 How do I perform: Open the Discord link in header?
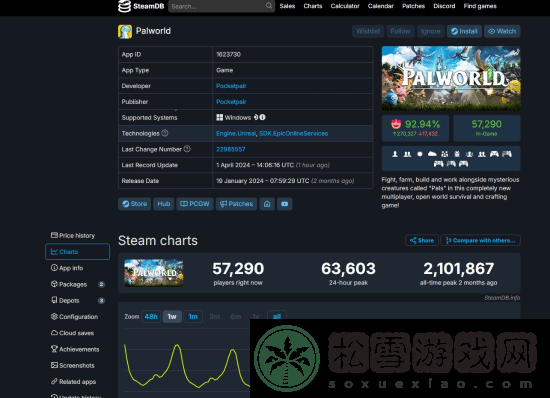[x=444, y=6]
